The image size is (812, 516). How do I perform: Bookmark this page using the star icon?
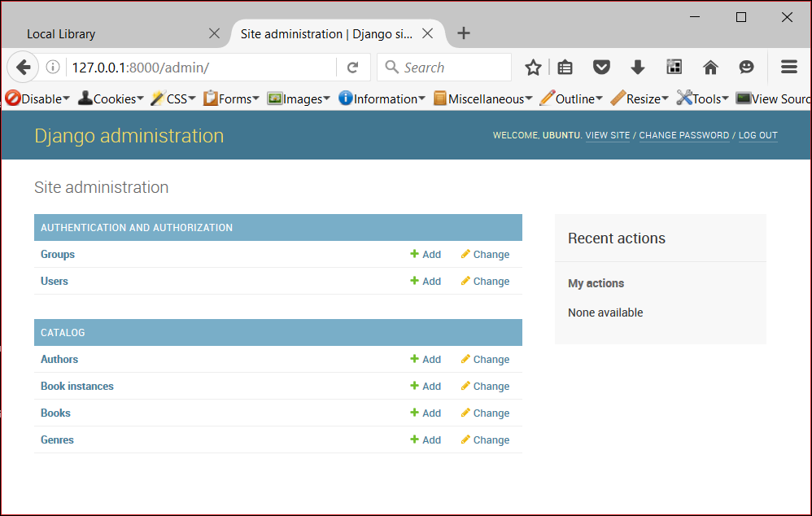(533, 67)
